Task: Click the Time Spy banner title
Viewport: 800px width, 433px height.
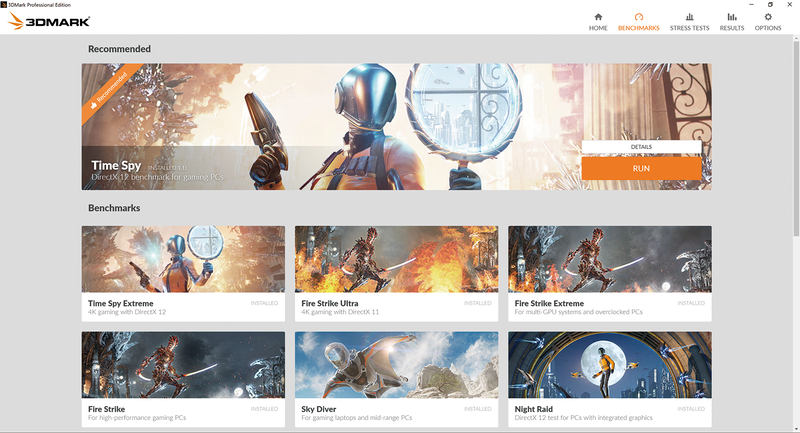Action: pos(116,165)
